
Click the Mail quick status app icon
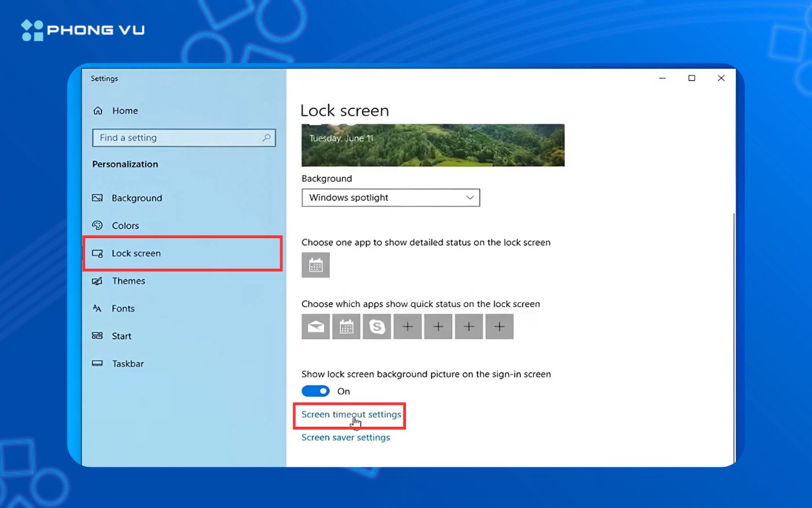[x=315, y=326]
